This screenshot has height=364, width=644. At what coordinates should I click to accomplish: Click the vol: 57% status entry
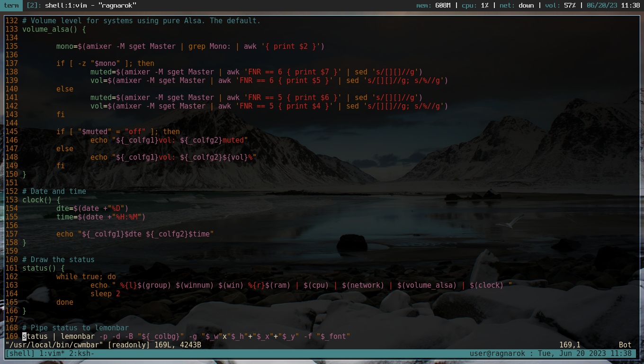[x=560, y=6]
